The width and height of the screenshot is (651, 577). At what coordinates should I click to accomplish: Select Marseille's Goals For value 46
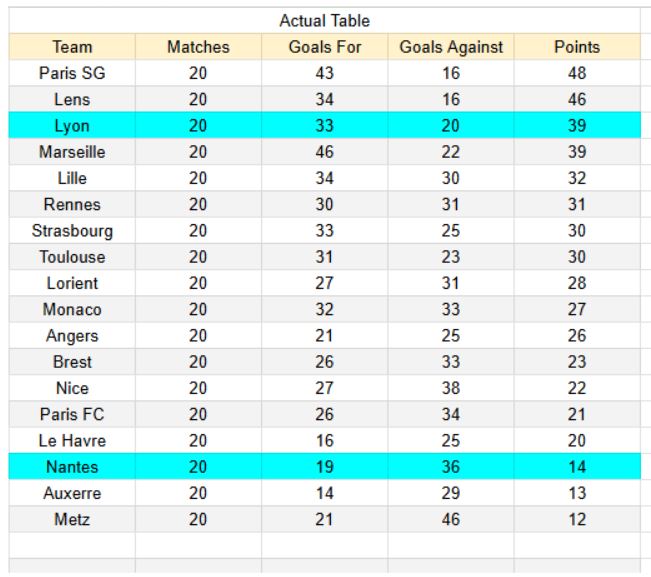click(x=324, y=152)
